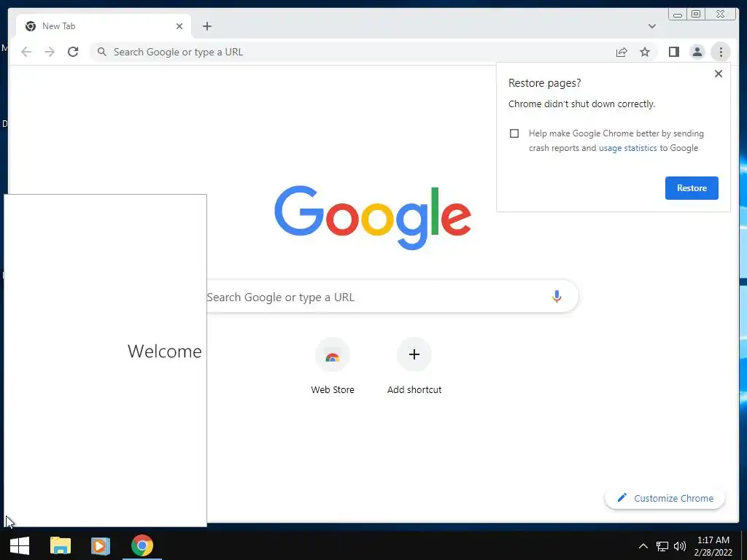Click the browser forward arrow

click(50, 52)
